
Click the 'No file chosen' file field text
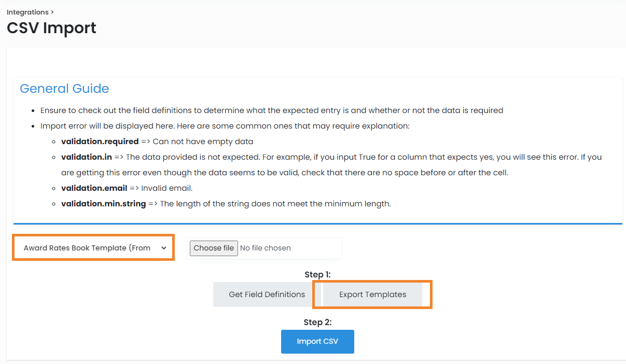pyautogui.click(x=266, y=248)
